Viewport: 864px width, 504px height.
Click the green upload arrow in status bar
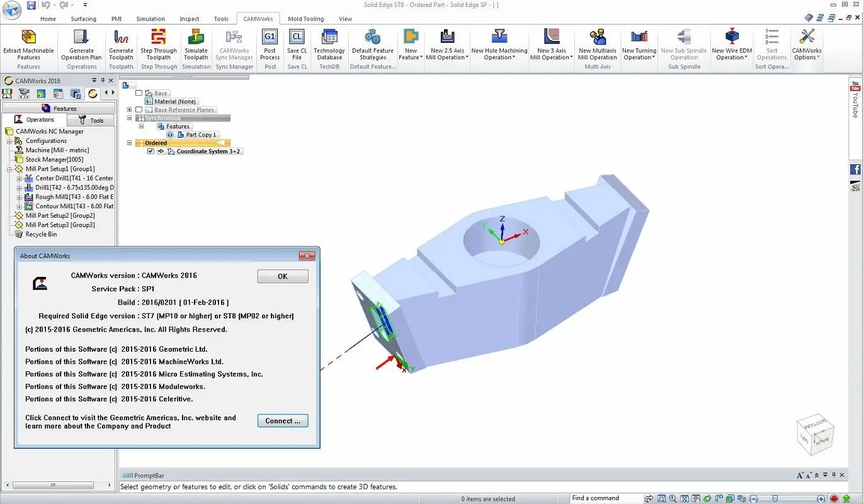(x=847, y=498)
